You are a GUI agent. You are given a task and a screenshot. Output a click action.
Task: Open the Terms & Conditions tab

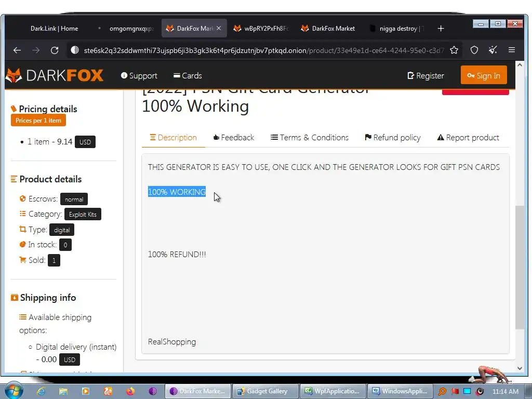click(x=310, y=137)
